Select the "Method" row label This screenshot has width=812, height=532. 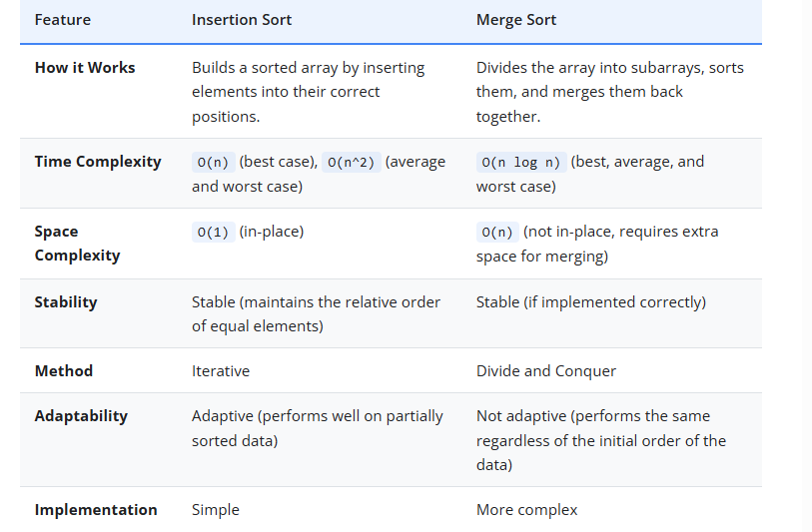tap(64, 371)
